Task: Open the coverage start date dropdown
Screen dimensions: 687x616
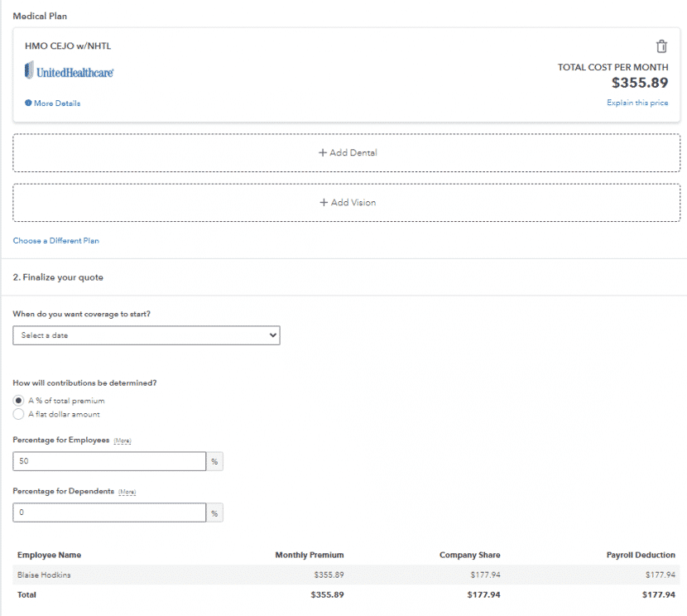Action: [147, 335]
